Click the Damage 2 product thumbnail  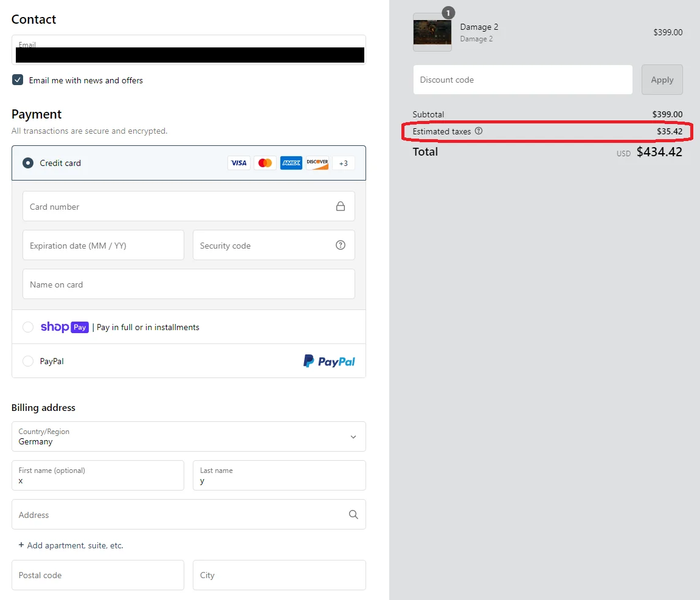pos(432,32)
